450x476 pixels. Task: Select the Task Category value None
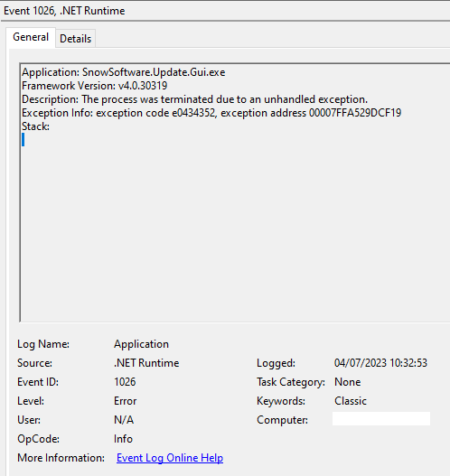click(x=347, y=382)
